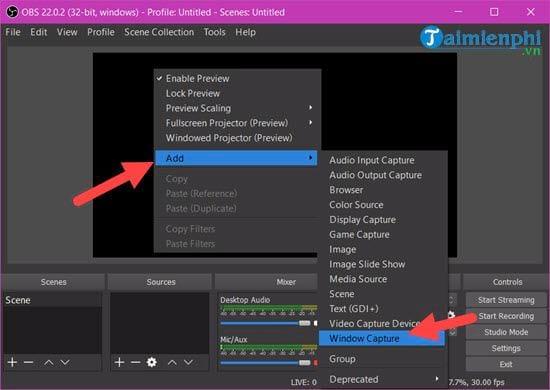Remove source with the minus icon
Screen dimensions: 550x390
[135, 362]
